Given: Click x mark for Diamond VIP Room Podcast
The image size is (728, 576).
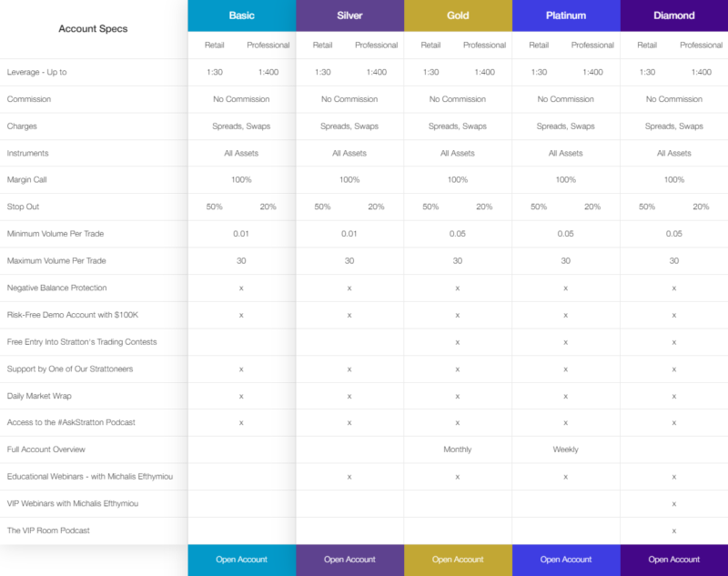Looking at the screenshot, I should (x=674, y=531).
